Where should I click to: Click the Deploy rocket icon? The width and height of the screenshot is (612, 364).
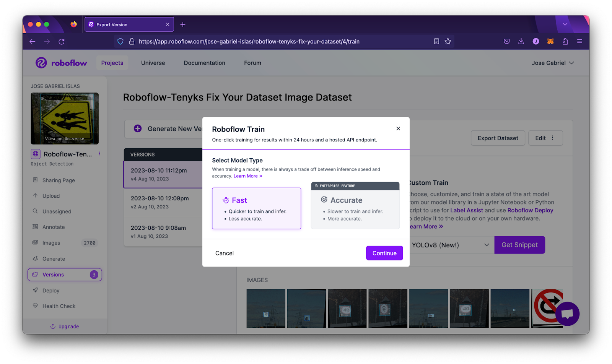tap(35, 290)
